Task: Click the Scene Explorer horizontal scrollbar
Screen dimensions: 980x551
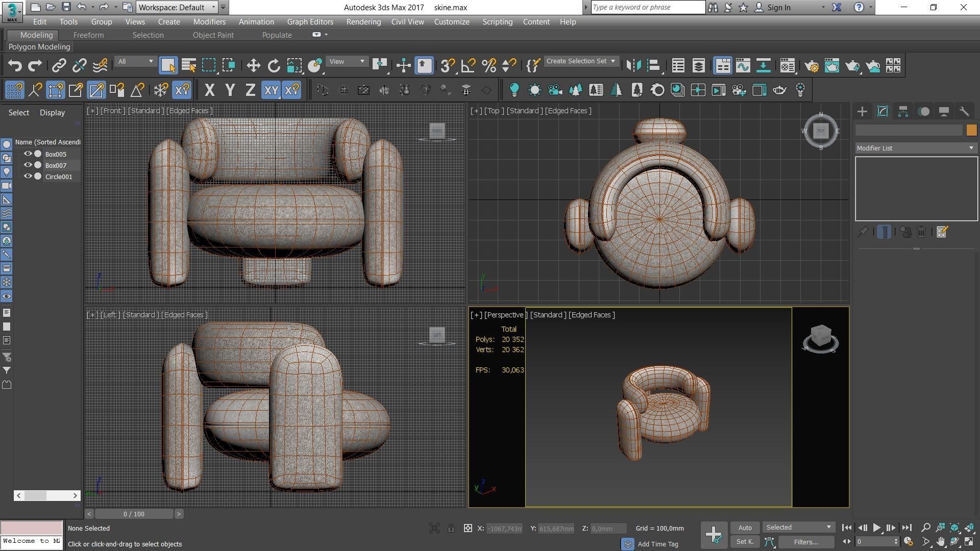Action: [47, 495]
